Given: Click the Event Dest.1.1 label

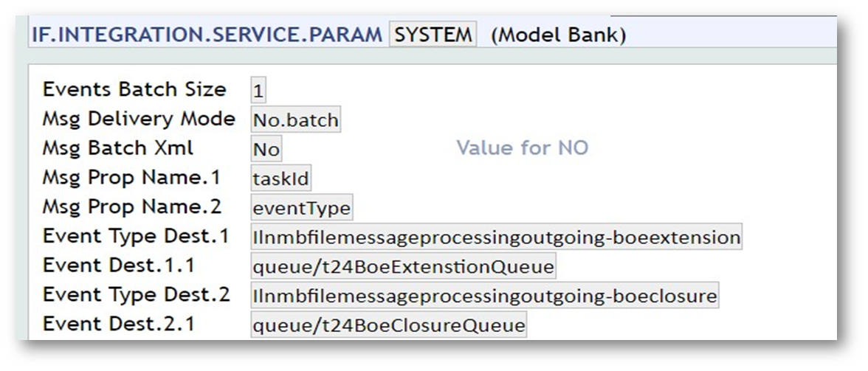Looking at the screenshot, I should click(119, 266).
